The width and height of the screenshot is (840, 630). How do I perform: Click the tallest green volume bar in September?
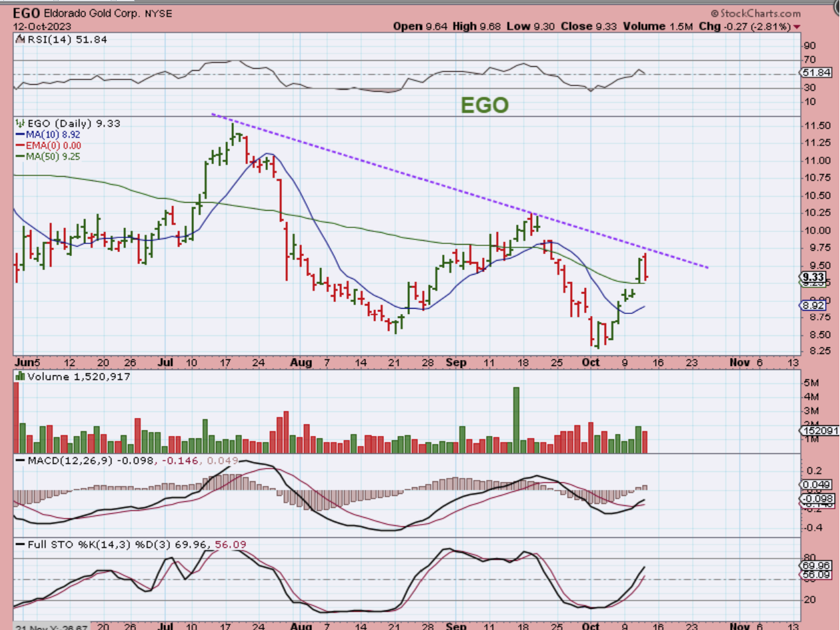point(515,420)
